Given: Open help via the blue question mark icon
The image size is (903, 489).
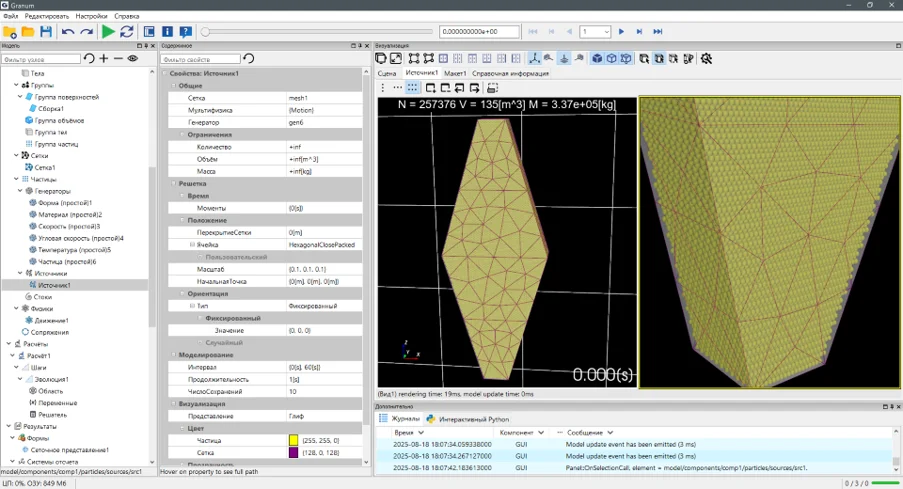Looking at the screenshot, I should coord(185,32).
